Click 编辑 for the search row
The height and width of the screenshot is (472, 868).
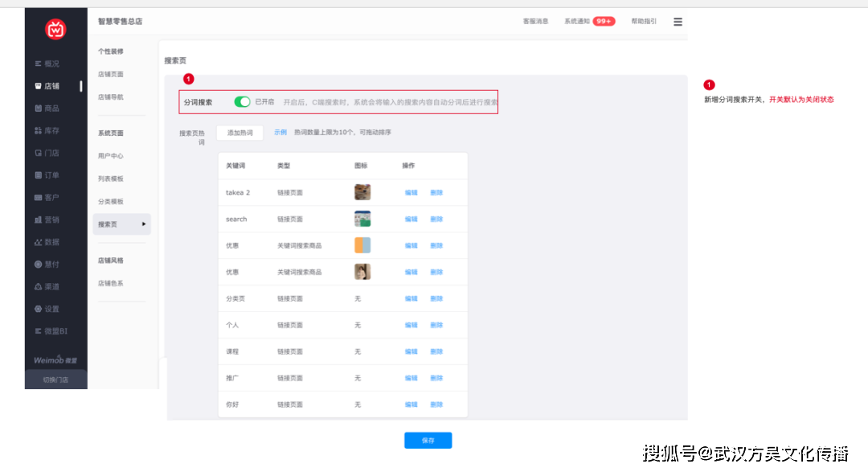click(411, 219)
